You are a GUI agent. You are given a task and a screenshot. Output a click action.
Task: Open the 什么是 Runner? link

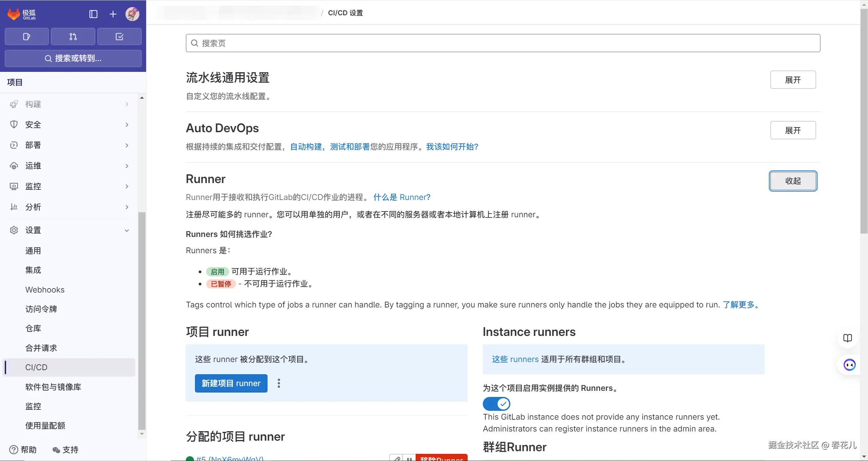pos(402,197)
